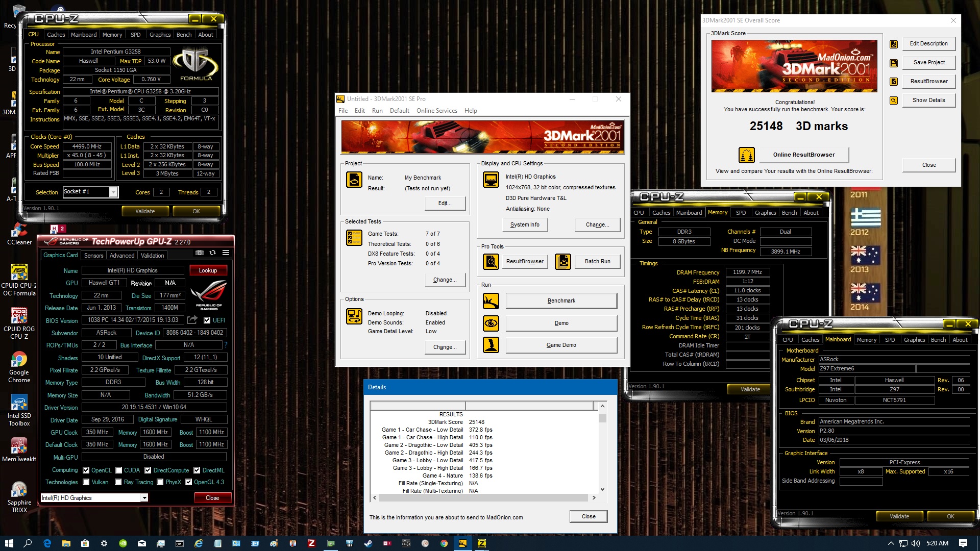Screen dimensions: 980x551
Task: Click the CPU-Z Core Voltage value field
Action: (x=151, y=80)
